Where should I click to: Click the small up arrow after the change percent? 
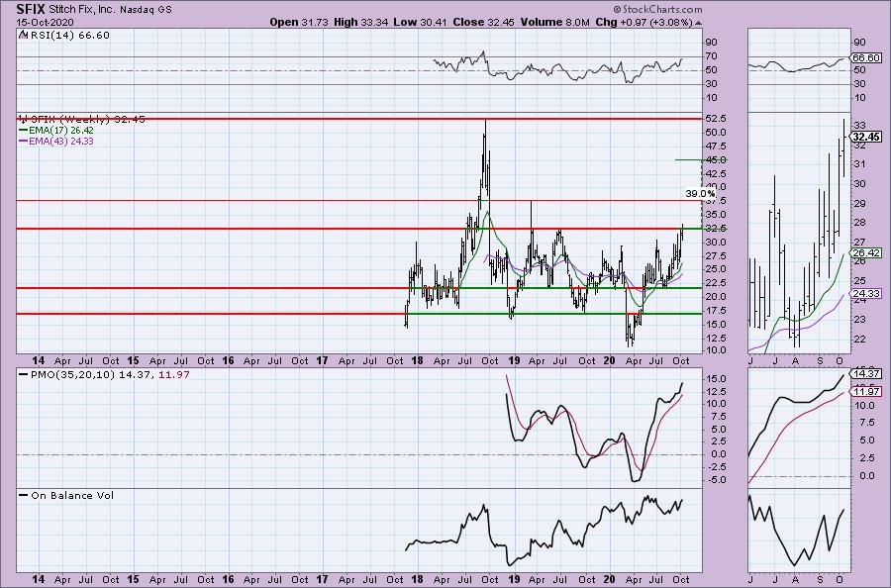pyautogui.click(x=698, y=23)
